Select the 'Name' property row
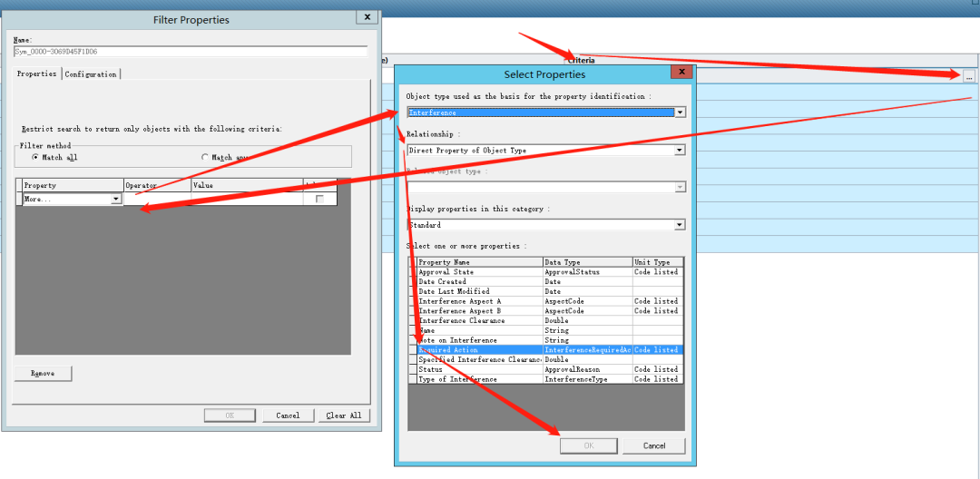 coord(546,330)
